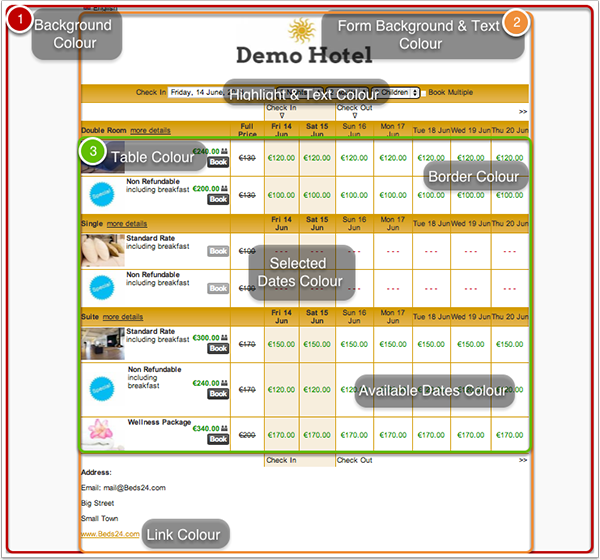Viewport: 600px width, 560px height.
Task: Click Special badge of Suite Non Refundable
Action: tap(102, 389)
